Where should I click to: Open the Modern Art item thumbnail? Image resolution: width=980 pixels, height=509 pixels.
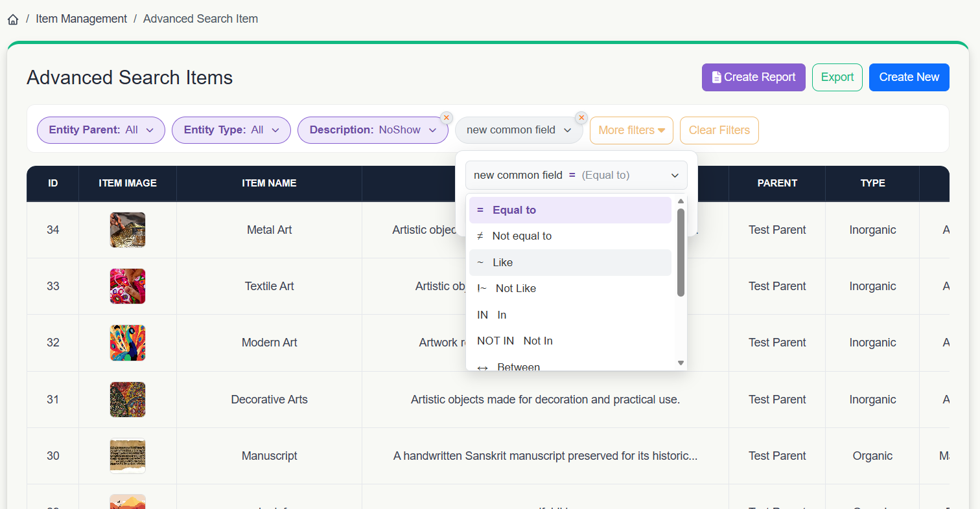click(x=128, y=343)
